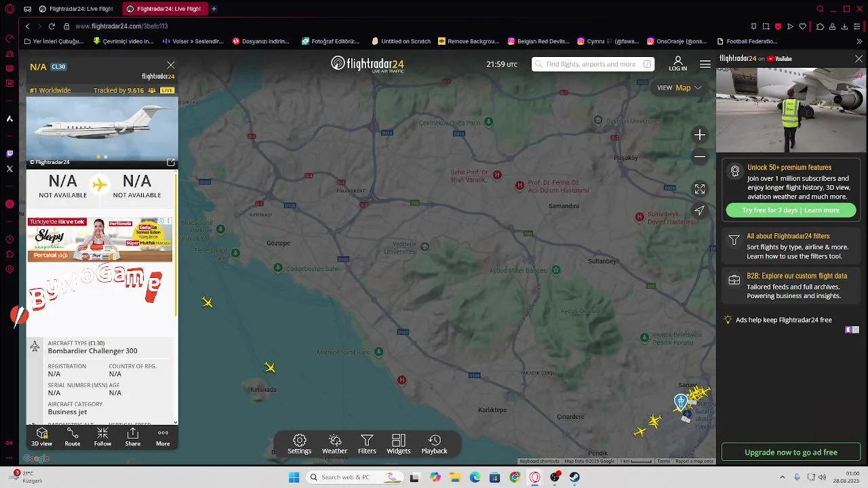This screenshot has height=488, width=868.
Task: Zoom in on the map
Action: [700, 135]
